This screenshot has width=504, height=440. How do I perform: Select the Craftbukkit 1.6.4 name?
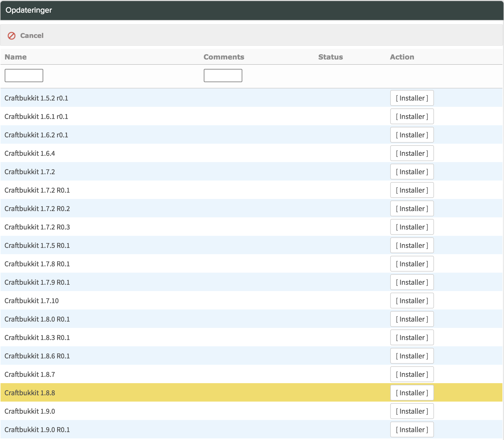click(30, 153)
